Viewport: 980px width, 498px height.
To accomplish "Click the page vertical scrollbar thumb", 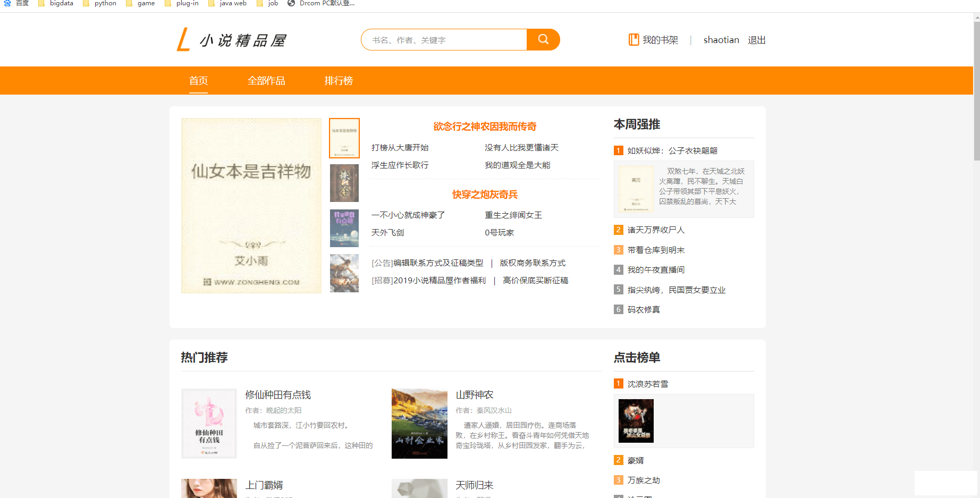I will click(976, 90).
